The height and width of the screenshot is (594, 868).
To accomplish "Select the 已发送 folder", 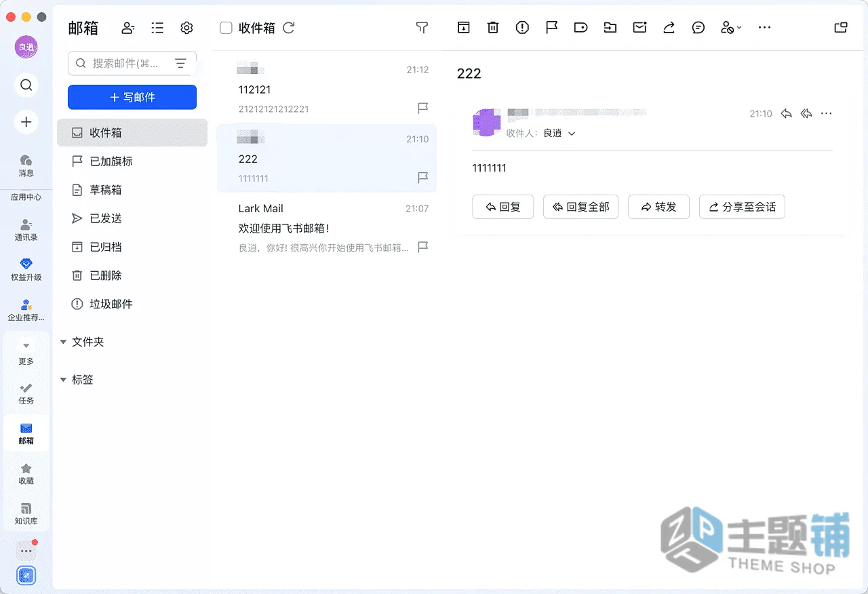I will [x=132, y=218].
